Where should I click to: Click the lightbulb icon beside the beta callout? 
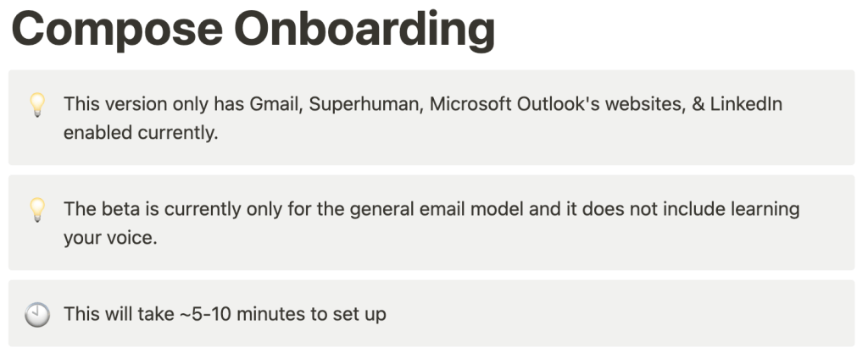pyautogui.click(x=36, y=210)
